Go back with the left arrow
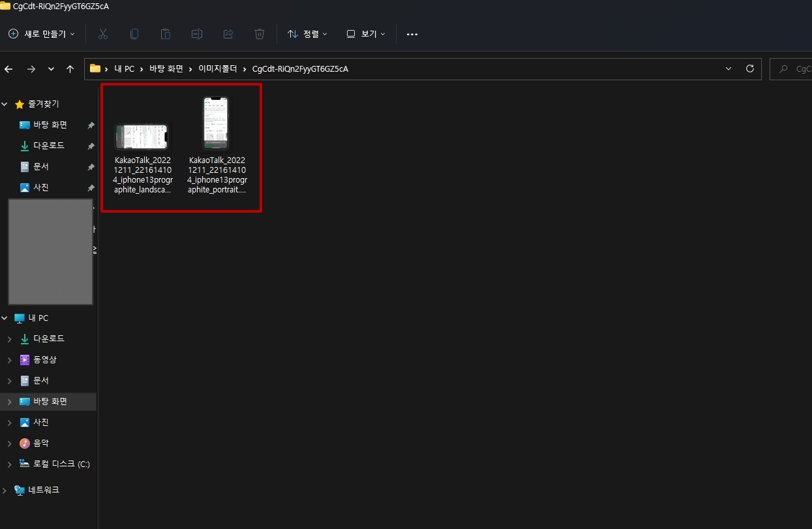 8,68
